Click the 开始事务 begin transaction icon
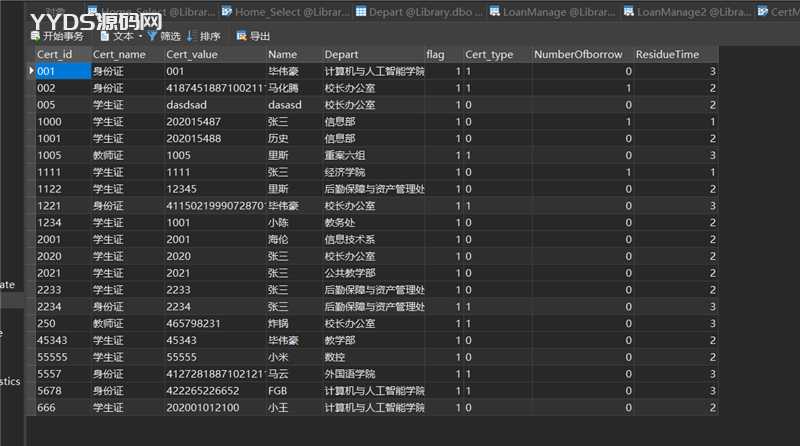 coord(36,36)
